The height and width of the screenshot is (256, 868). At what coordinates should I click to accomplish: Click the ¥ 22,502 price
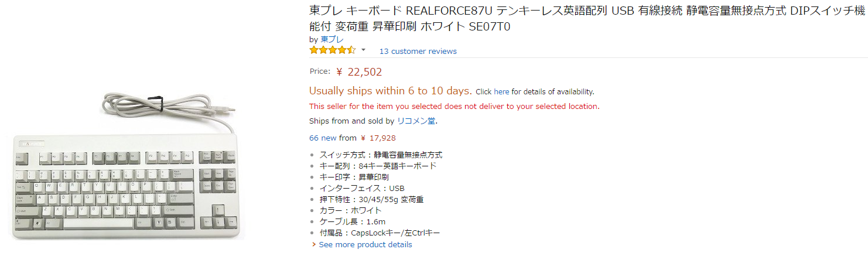359,72
